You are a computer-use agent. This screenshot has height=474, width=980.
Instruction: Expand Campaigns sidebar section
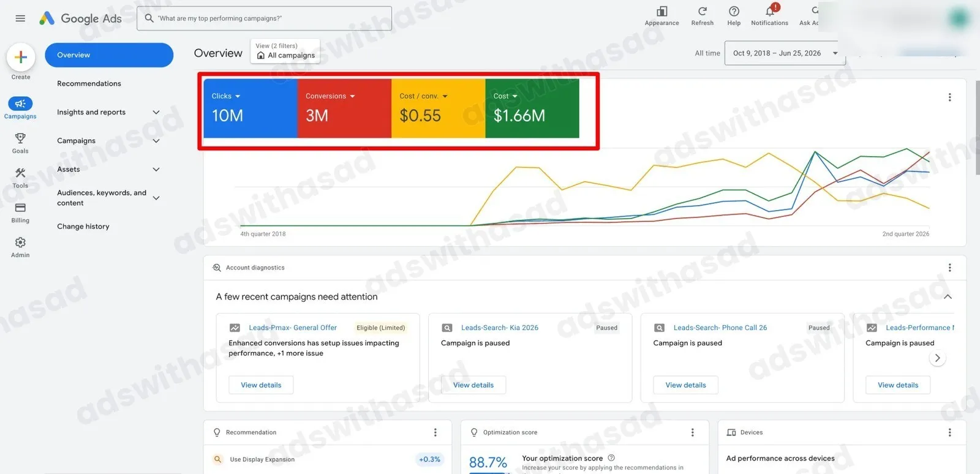(156, 141)
